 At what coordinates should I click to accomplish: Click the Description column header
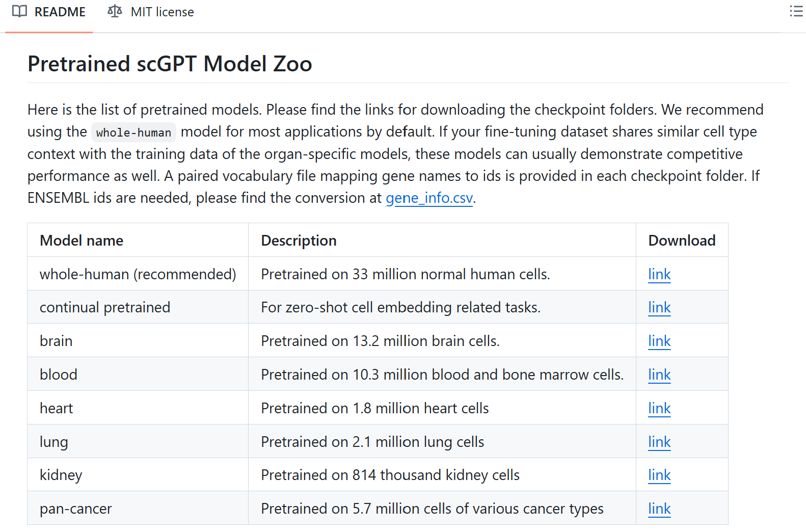pos(299,241)
